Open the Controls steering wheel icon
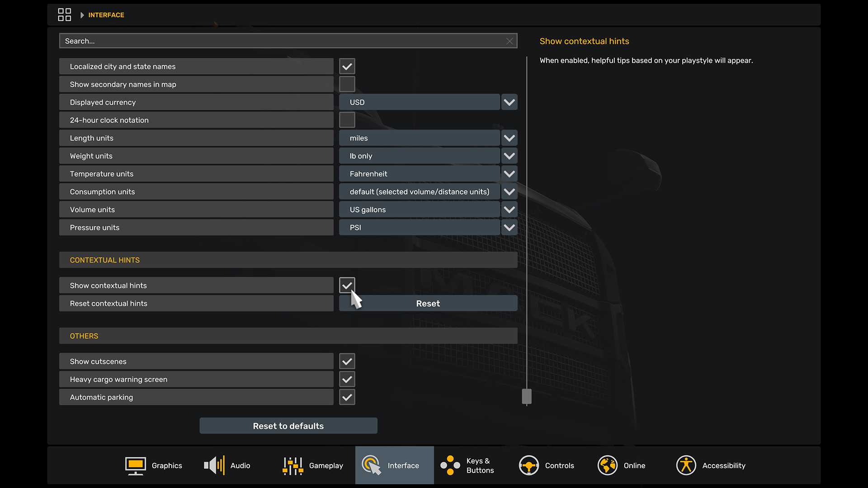Image resolution: width=868 pixels, height=488 pixels. click(528, 465)
